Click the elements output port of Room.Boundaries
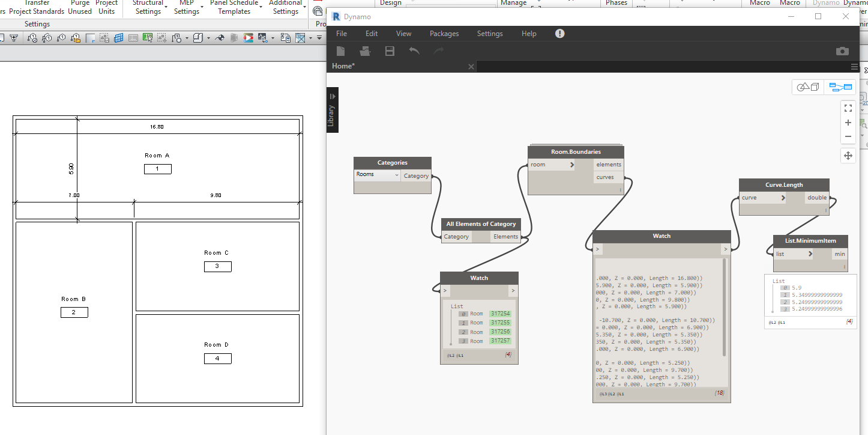The width and height of the screenshot is (868, 435). 609,165
